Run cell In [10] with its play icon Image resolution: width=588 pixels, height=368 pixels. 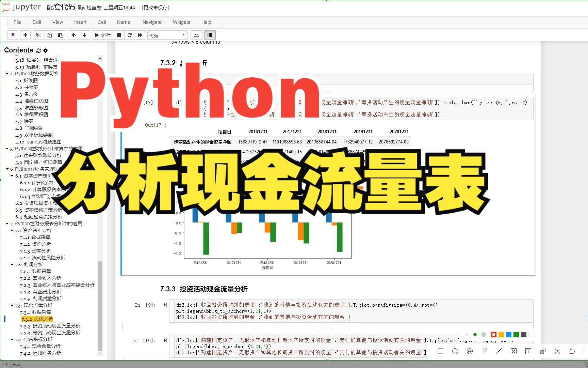tap(165, 340)
